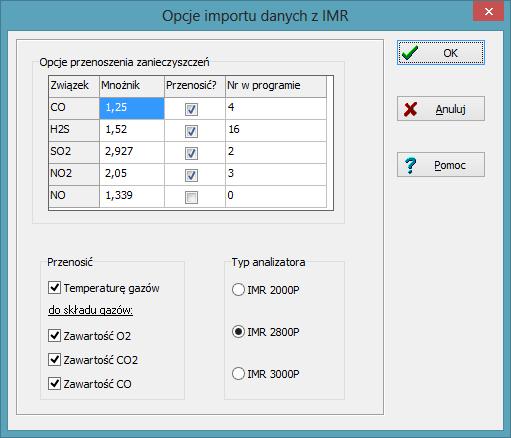Image resolution: width=511 pixels, height=438 pixels.
Task: Click the green checkmark icon on OK
Action: pos(410,53)
